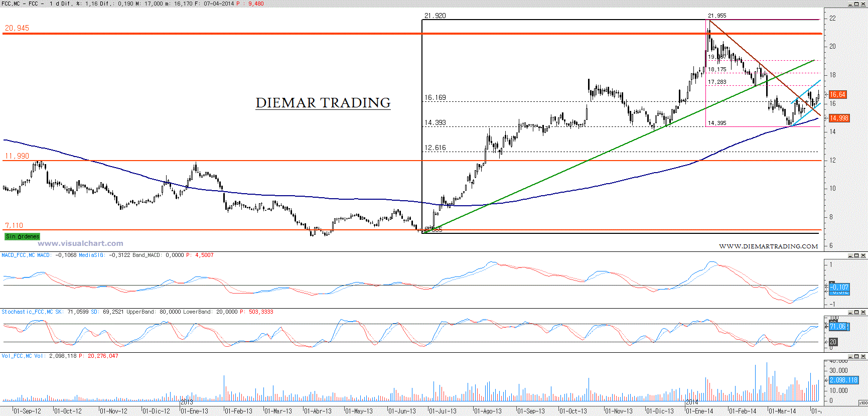Select the blue -0,107 MACD value tag
868x416 pixels.
click(839, 287)
